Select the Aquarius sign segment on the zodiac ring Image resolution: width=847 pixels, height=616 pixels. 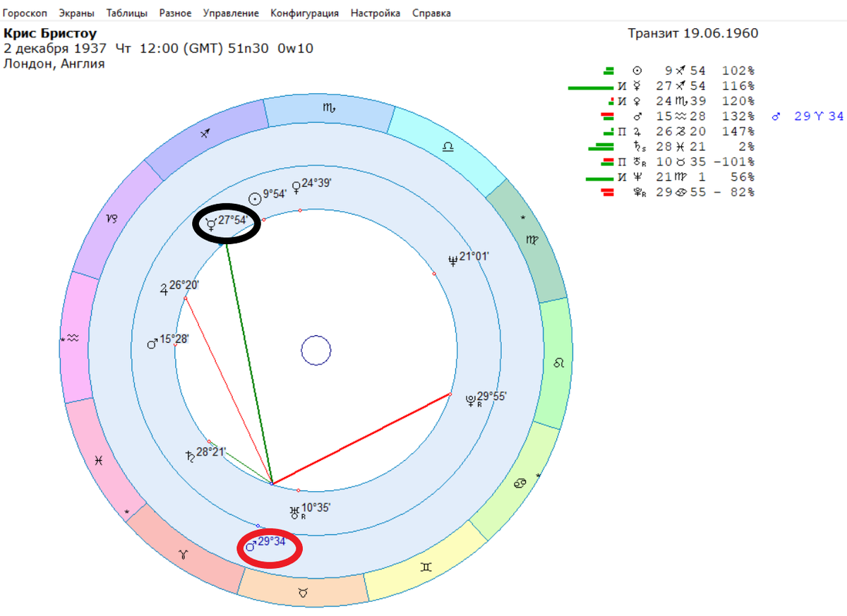[x=73, y=339]
